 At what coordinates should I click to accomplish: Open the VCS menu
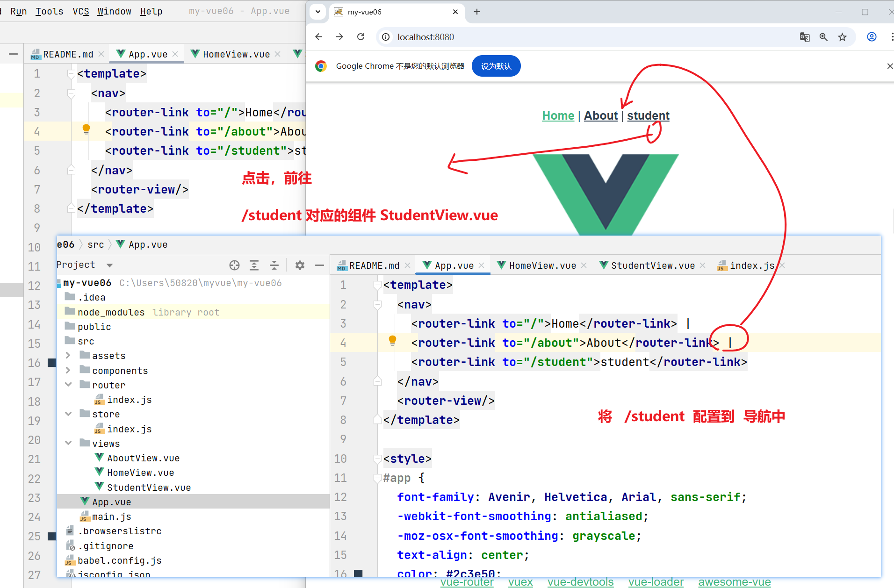[80, 11]
